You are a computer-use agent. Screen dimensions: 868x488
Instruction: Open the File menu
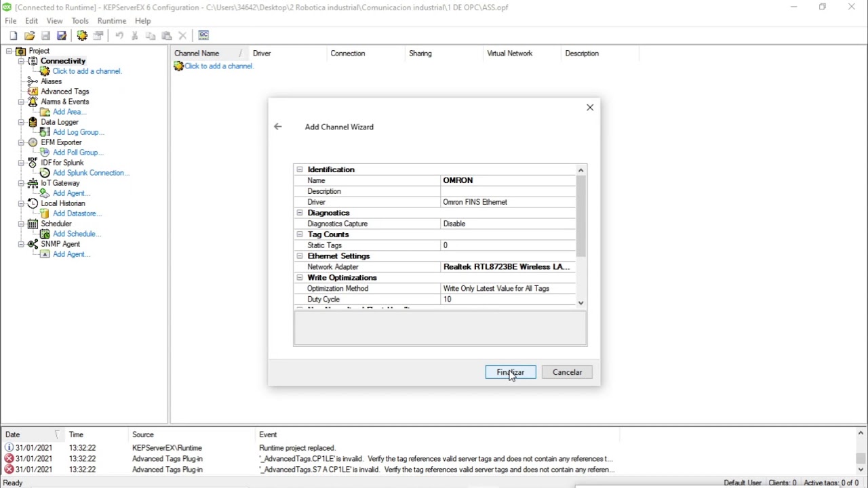(11, 21)
